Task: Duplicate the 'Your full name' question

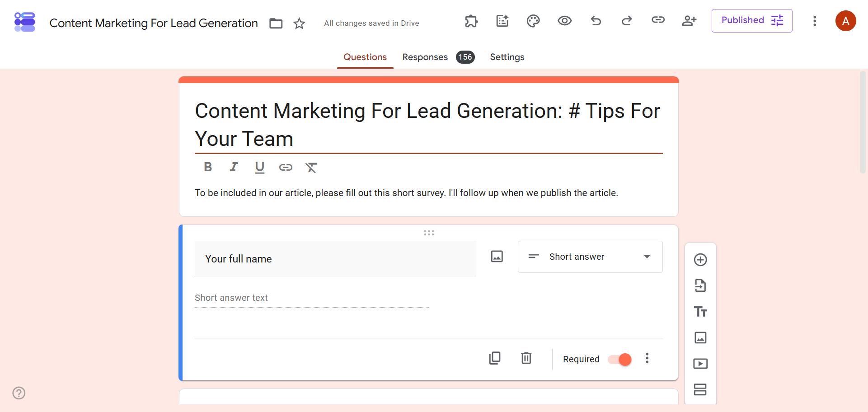Action: [x=495, y=358]
